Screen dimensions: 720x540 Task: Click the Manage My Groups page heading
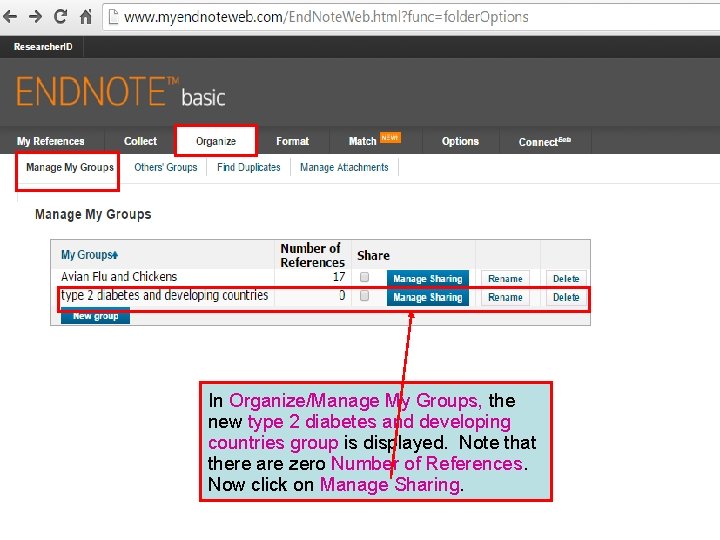(93, 214)
